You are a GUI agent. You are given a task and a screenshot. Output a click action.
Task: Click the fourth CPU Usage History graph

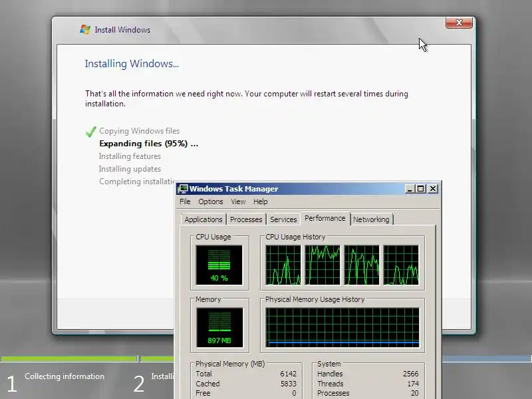tap(401, 265)
